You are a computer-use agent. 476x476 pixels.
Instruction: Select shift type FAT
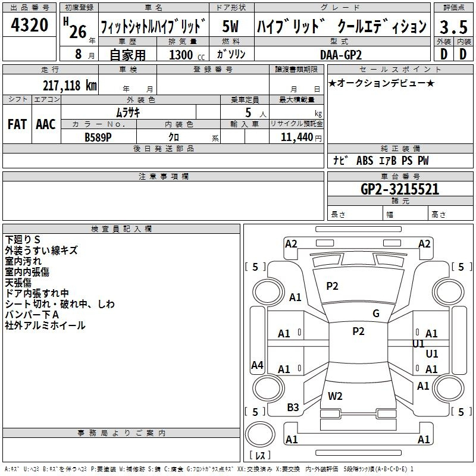pos(17,124)
